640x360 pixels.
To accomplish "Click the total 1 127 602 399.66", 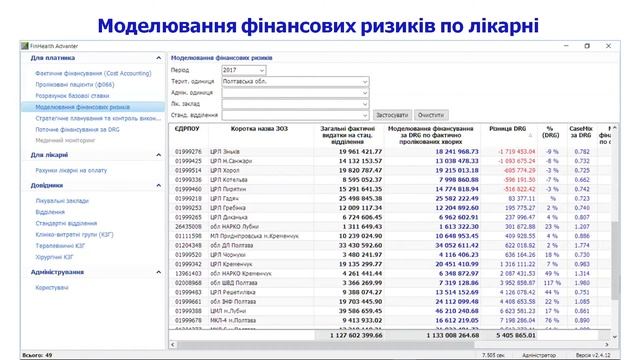I will coord(356,336).
